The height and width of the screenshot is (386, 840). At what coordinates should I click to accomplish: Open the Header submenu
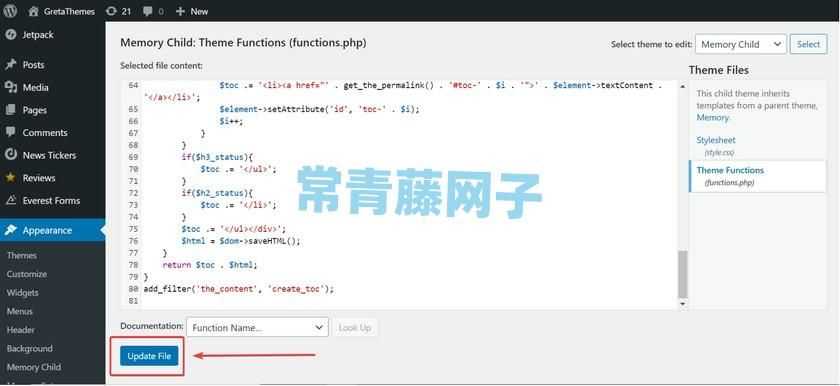click(21, 330)
